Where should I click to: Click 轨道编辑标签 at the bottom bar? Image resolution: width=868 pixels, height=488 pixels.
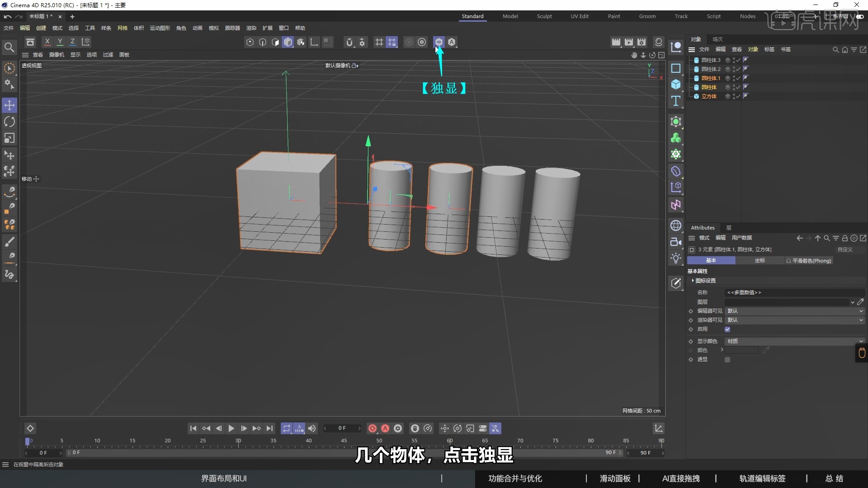coord(763,479)
